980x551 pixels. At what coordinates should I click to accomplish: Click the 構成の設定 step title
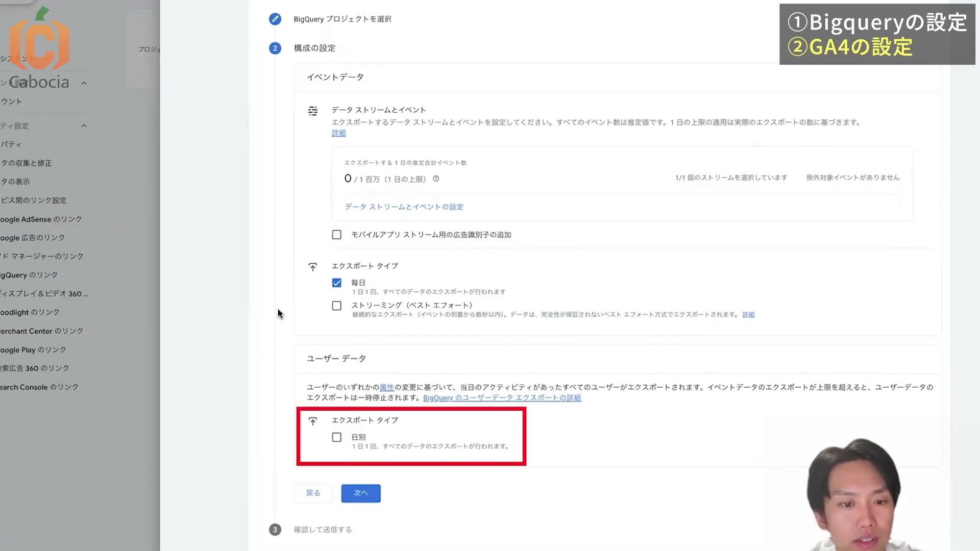click(314, 48)
